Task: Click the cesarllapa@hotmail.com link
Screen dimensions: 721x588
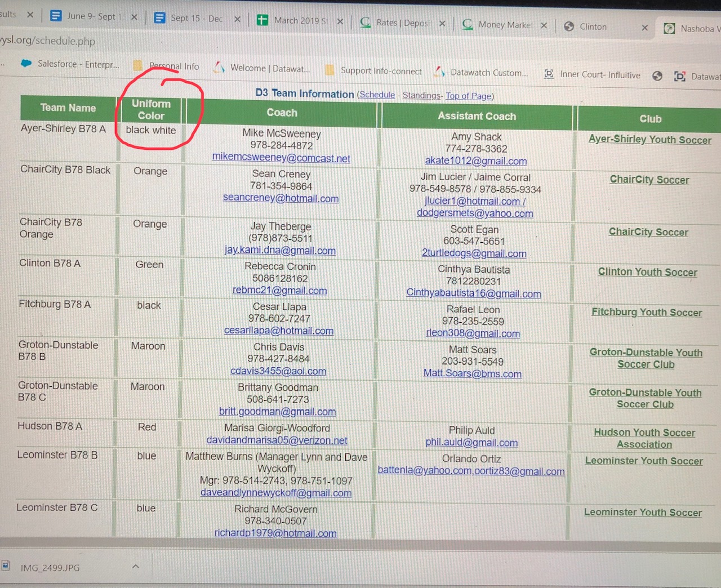Action: pyautogui.click(x=279, y=331)
